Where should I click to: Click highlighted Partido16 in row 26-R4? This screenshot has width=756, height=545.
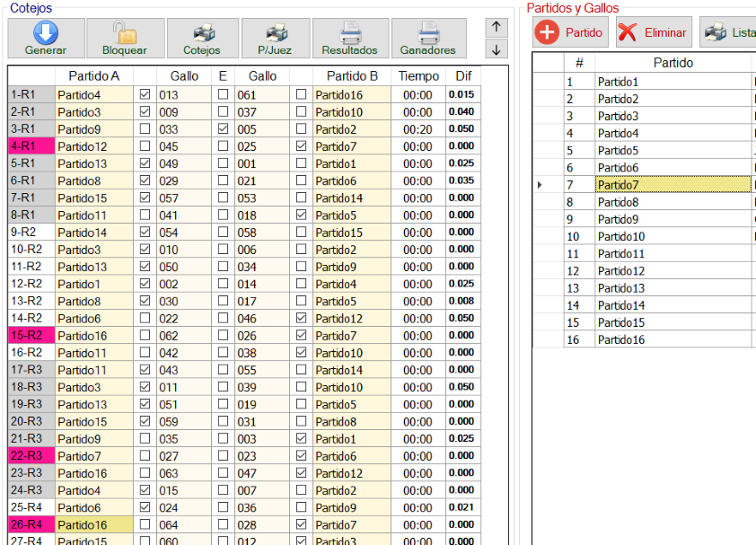(94, 524)
